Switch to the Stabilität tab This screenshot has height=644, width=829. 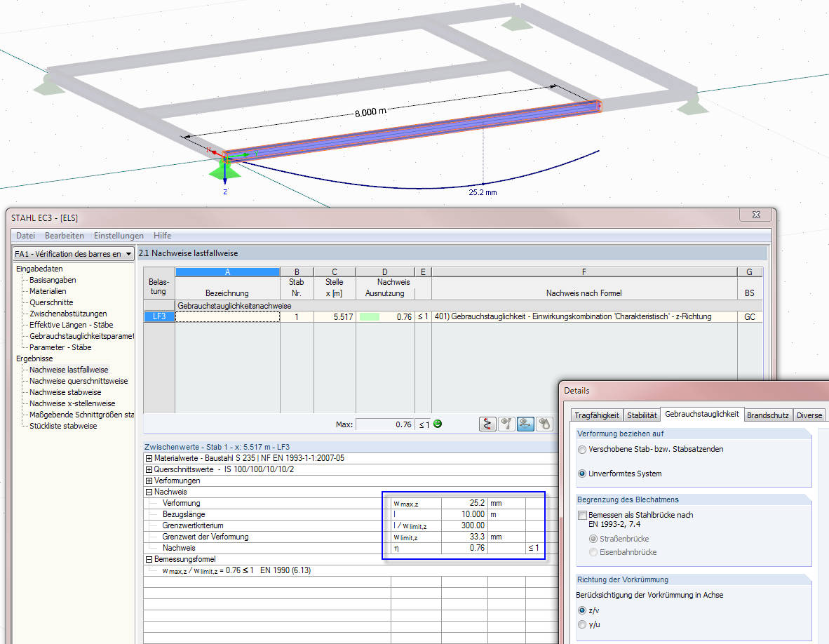point(642,415)
